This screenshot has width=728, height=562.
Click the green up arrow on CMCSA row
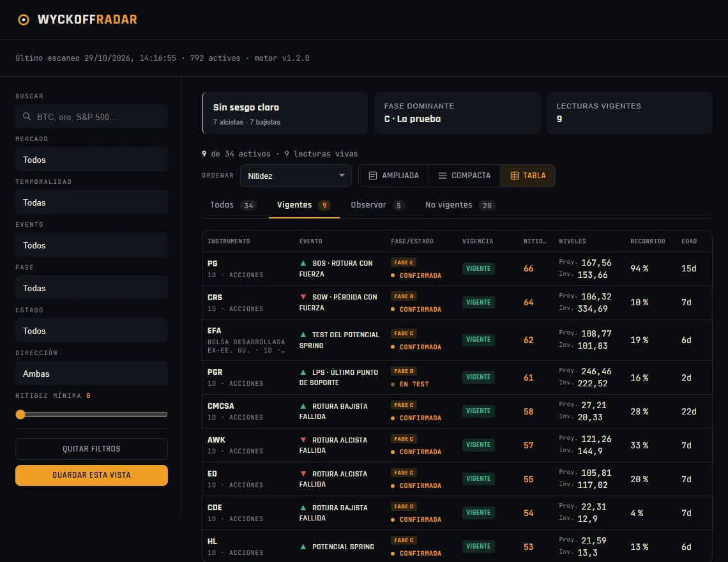pyautogui.click(x=303, y=406)
